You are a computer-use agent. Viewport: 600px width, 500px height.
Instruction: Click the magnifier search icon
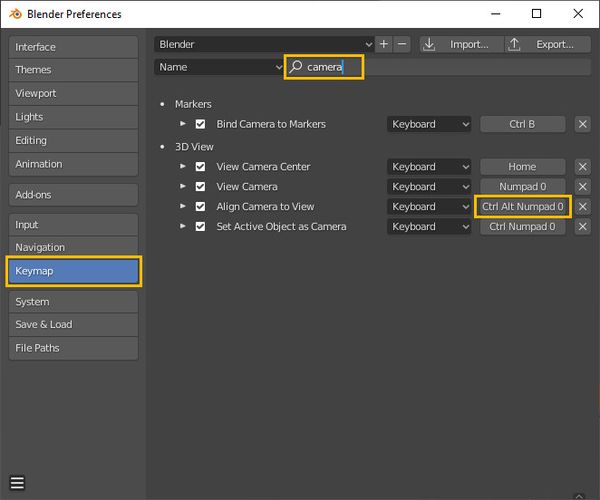click(295, 67)
